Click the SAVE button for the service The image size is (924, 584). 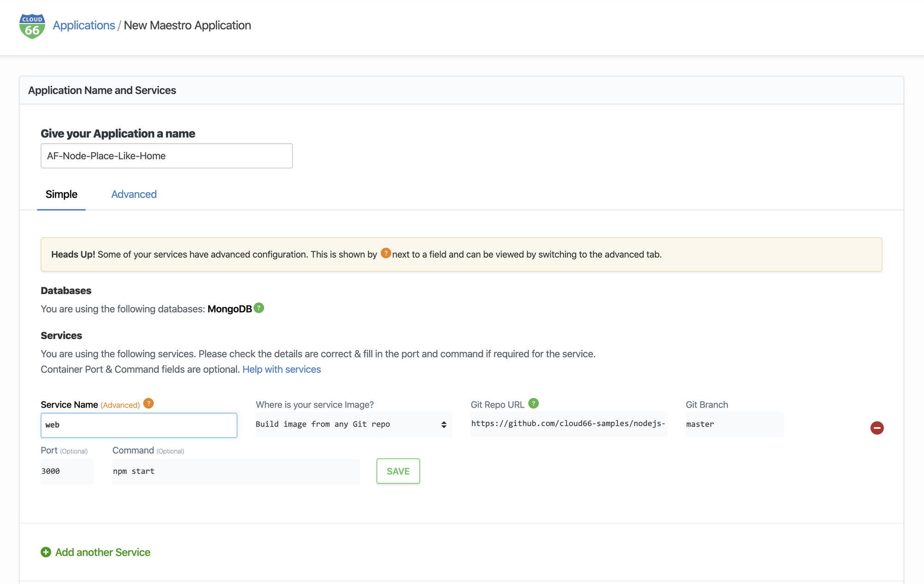coord(398,471)
